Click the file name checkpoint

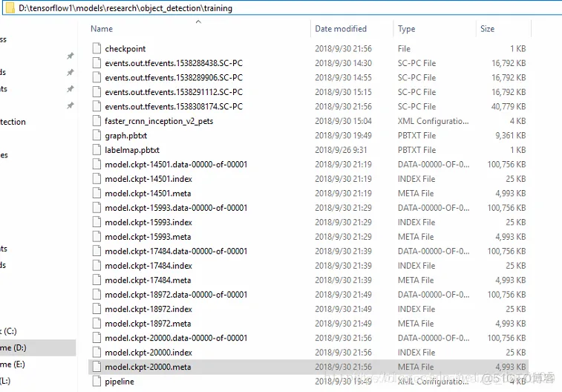coord(125,49)
